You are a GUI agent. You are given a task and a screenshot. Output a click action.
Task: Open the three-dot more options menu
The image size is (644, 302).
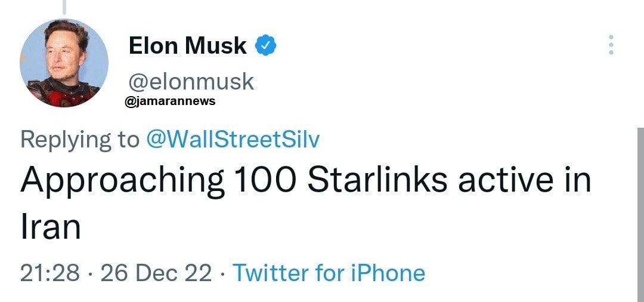pos(610,45)
